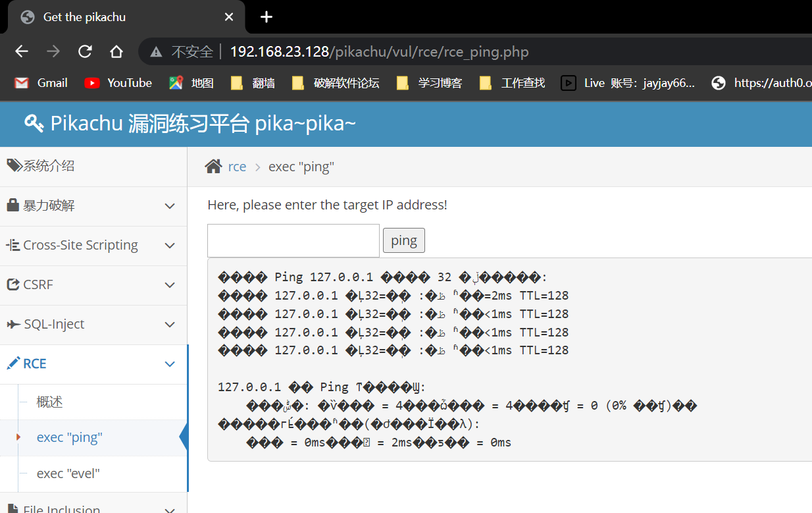
Task: Click the key icon beside Pikachu title
Action: coord(34,123)
